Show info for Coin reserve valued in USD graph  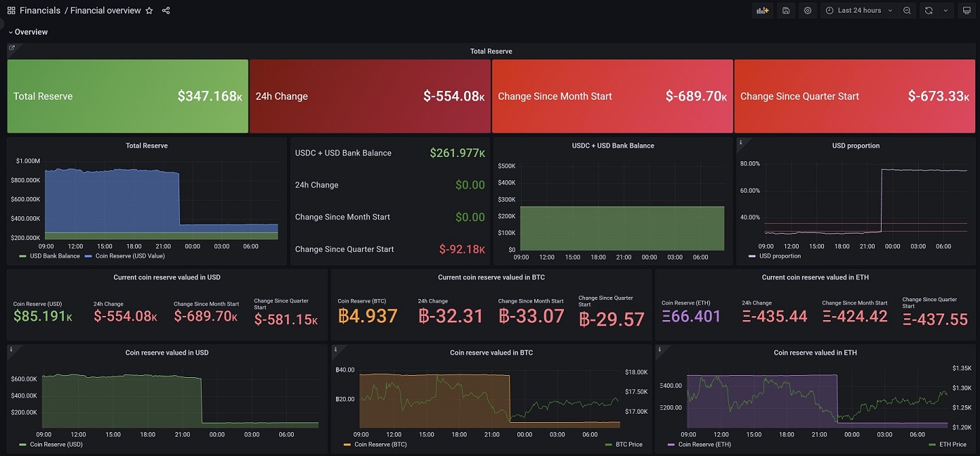click(x=11, y=348)
